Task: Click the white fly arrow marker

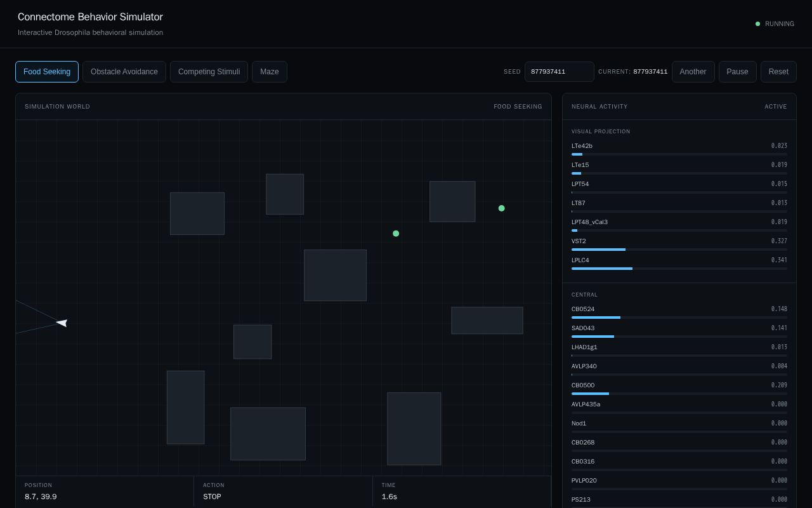Action: pyautogui.click(x=62, y=323)
